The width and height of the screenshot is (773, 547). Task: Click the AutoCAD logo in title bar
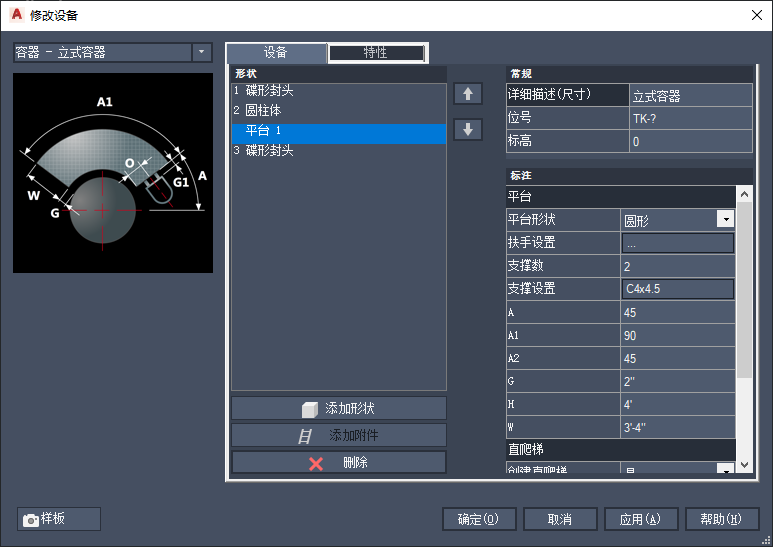click(17, 15)
